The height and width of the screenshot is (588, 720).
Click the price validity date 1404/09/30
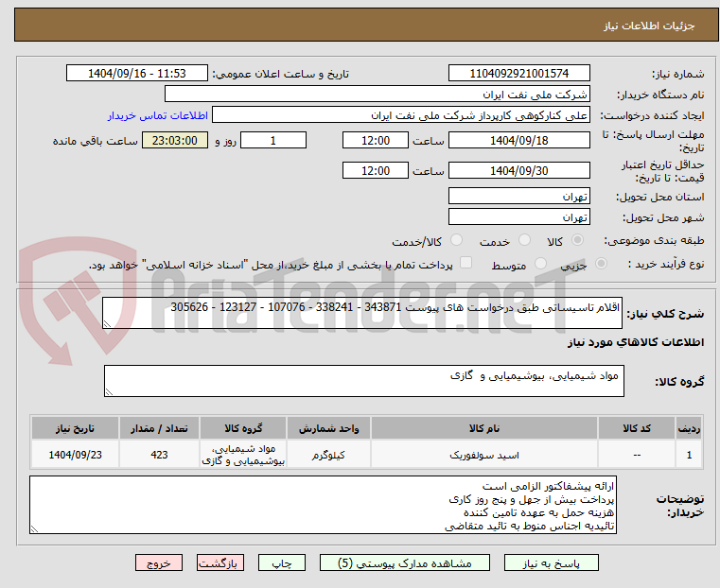518,170
